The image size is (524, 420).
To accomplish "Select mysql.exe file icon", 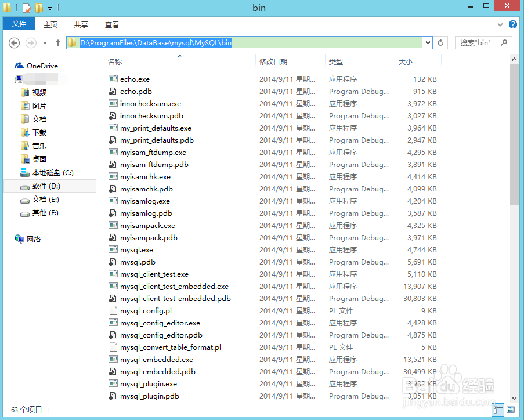I will tap(113, 250).
